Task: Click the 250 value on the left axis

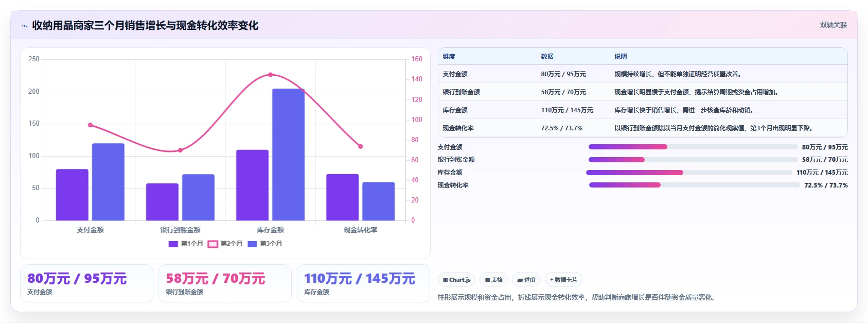Action: [x=34, y=59]
